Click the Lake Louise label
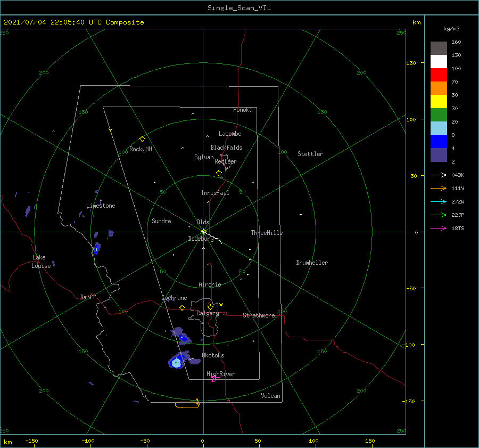Viewport: 479px width, 448px height. (x=41, y=262)
